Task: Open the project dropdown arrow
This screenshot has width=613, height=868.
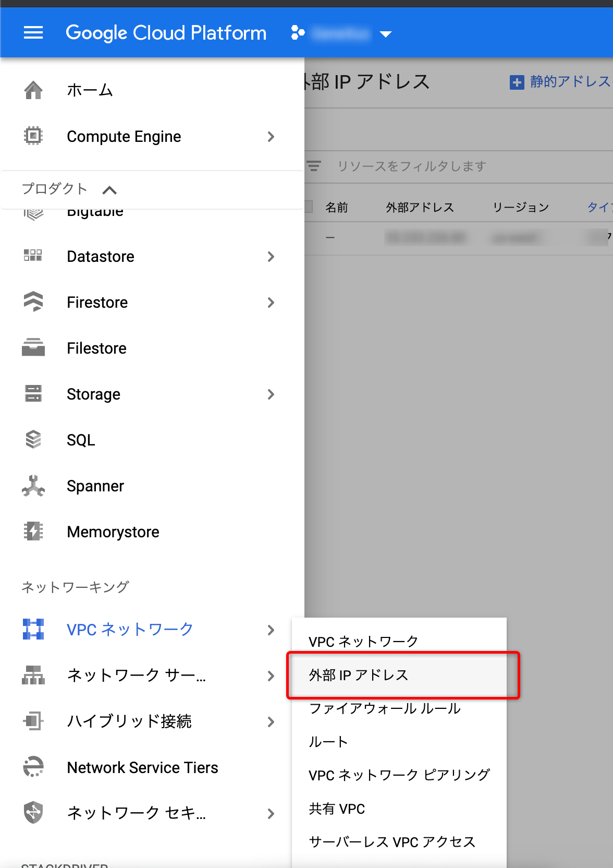Action: [x=386, y=34]
